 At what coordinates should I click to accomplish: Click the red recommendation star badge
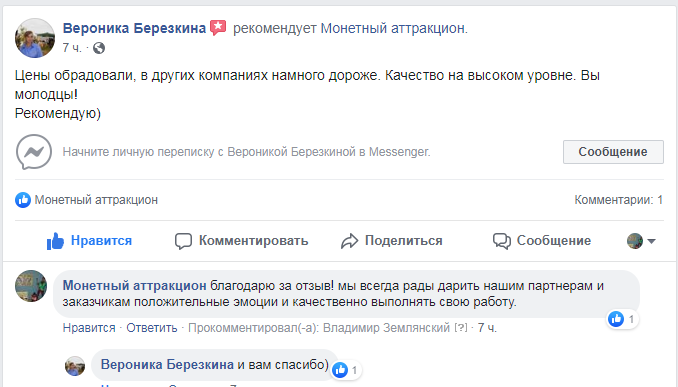coord(218,28)
